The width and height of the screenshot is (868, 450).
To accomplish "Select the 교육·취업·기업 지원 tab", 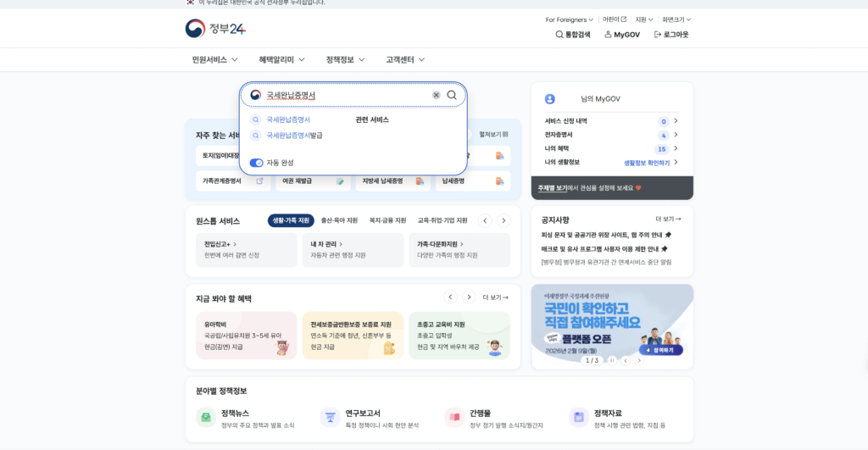I will pos(442,220).
